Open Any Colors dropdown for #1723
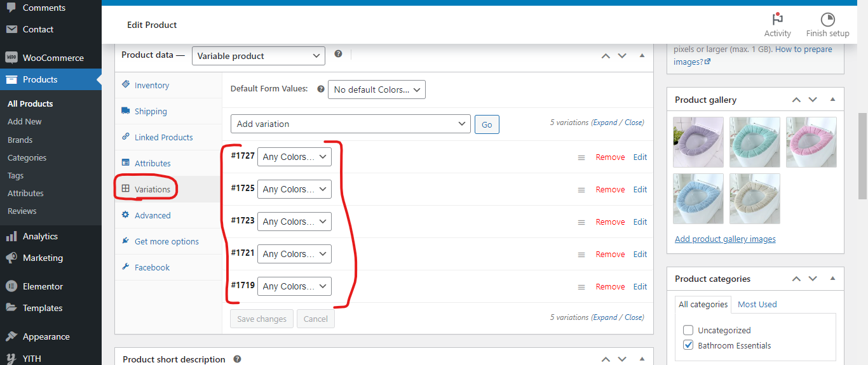Viewport: 868px width, 365px height. (294, 222)
